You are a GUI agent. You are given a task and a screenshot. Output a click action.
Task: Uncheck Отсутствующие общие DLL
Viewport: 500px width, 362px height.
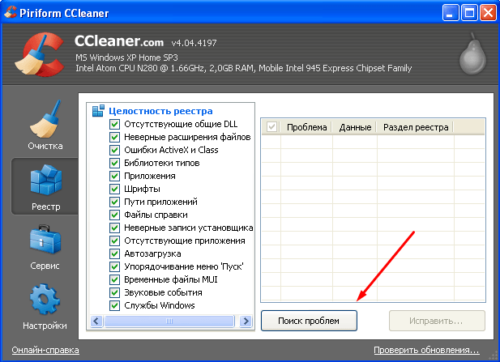pos(115,124)
